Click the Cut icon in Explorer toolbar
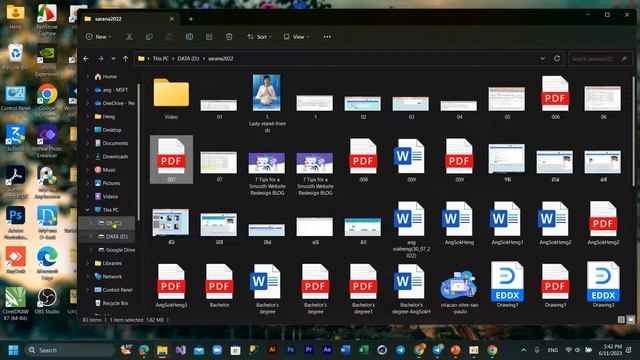This screenshot has height=360, width=640. click(x=129, y=37)
